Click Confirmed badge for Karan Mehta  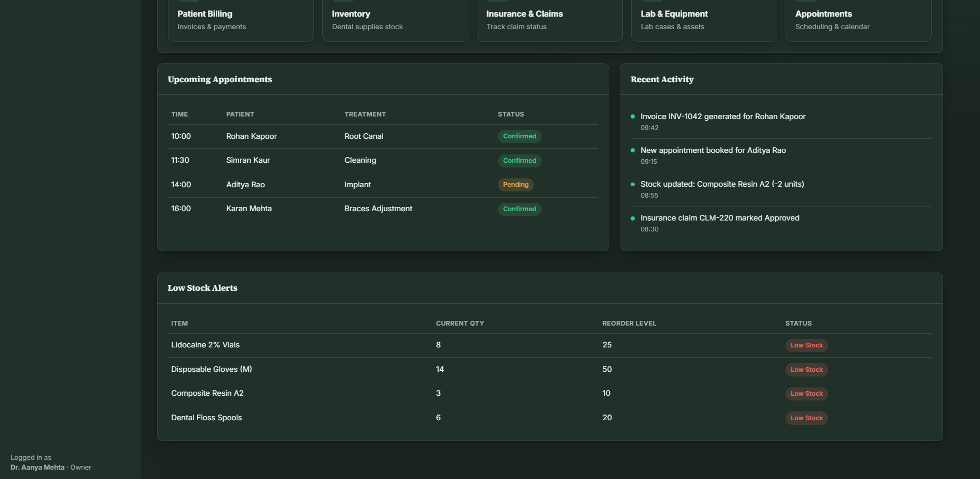click(x=519, y=209)
